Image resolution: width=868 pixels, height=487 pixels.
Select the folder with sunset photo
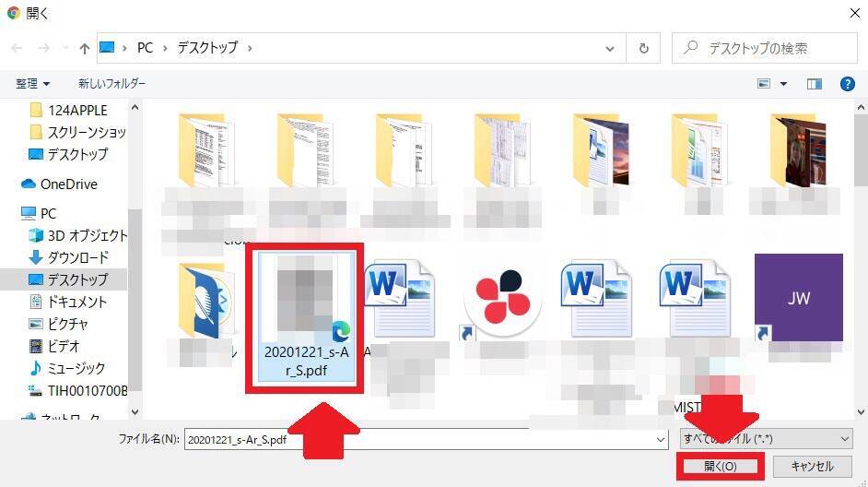[x=600, y=150]
